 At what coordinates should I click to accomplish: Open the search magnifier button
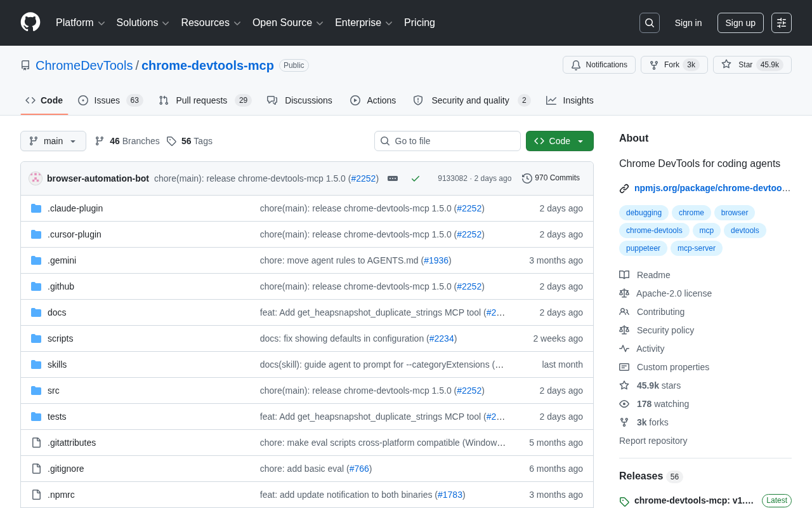point(650,23)
